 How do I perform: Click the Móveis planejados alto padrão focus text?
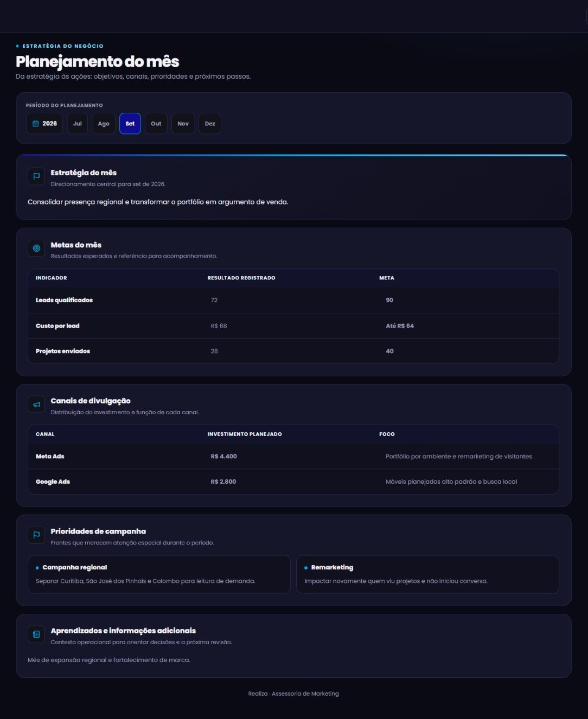tap(451, 482)
